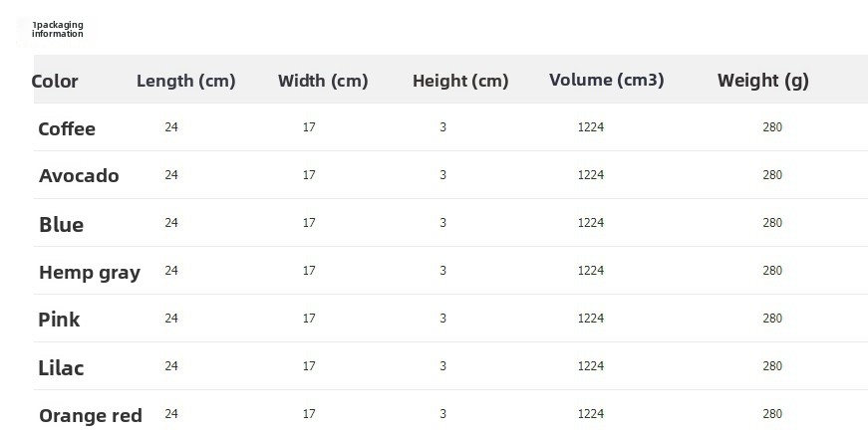Select the Pink row's width value 17
The image size is (868, 434).
309,319
